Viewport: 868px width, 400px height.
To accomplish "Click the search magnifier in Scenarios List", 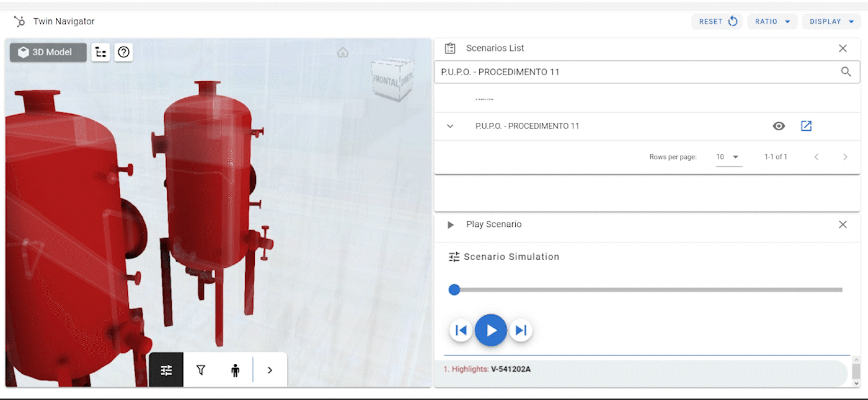I will point(846,72).
